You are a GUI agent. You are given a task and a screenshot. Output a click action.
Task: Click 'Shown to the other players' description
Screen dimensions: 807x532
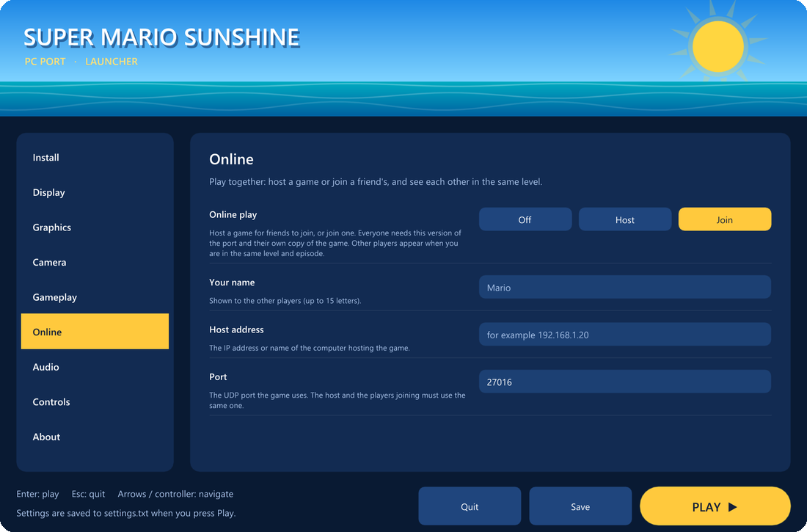tap(285, 301)
